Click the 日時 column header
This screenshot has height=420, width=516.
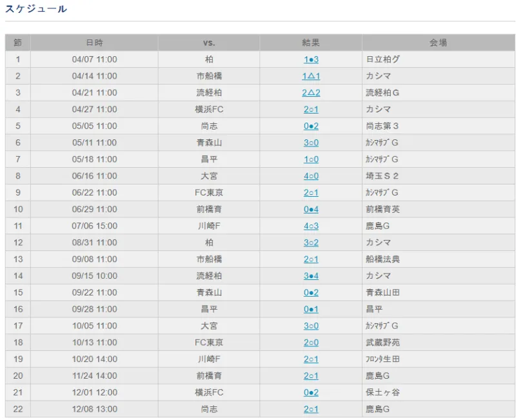tap(94, 43)
